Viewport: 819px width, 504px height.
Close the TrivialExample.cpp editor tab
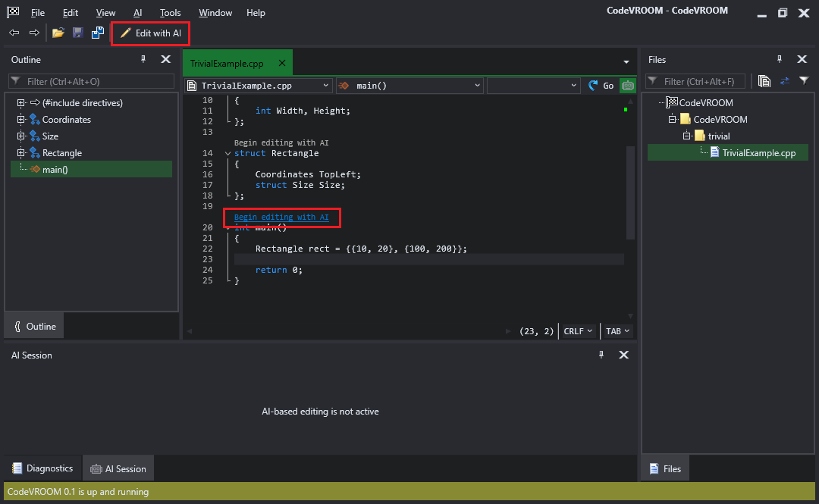282,63
